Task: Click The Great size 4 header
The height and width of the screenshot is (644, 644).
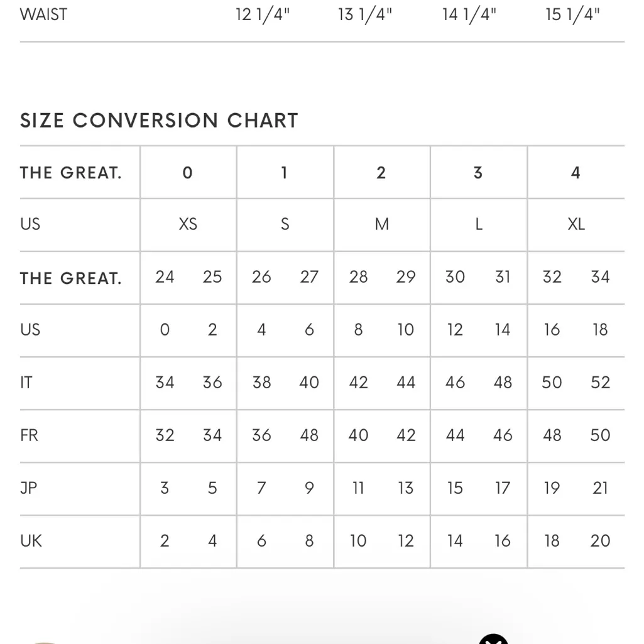Action: pos(576,173)
